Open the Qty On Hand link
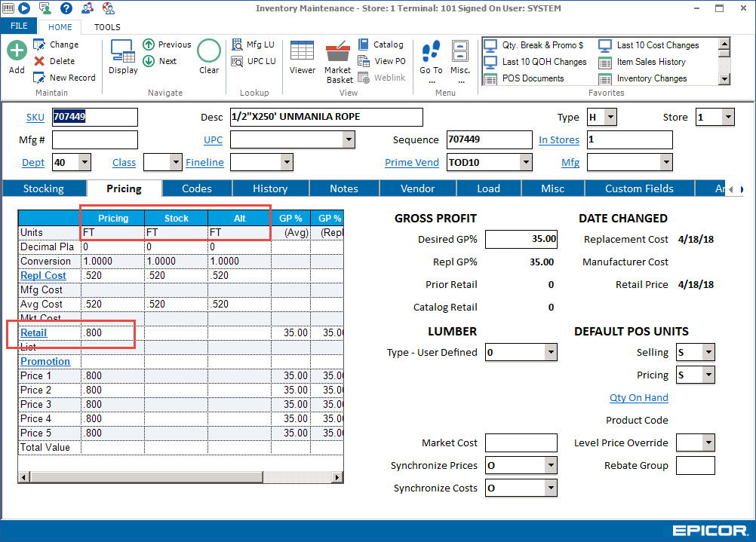756x542 pixels. coord(638,397)
